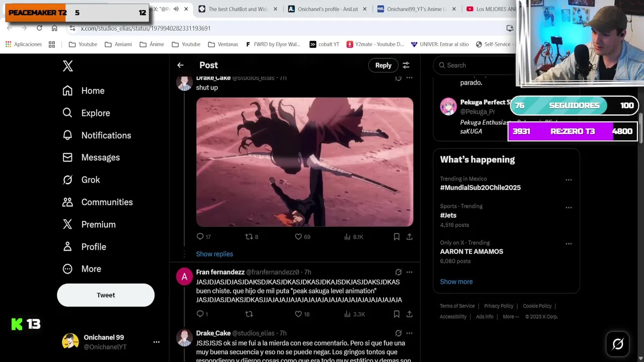Switch to Onichanel99_YT's Anime List tab

tap(417, 9)
